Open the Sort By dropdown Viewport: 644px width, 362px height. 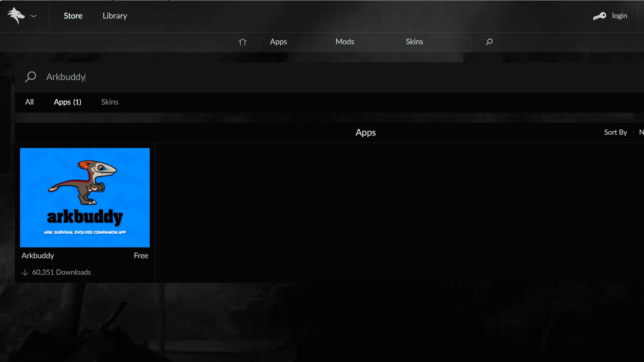click(x=615, y=132)
